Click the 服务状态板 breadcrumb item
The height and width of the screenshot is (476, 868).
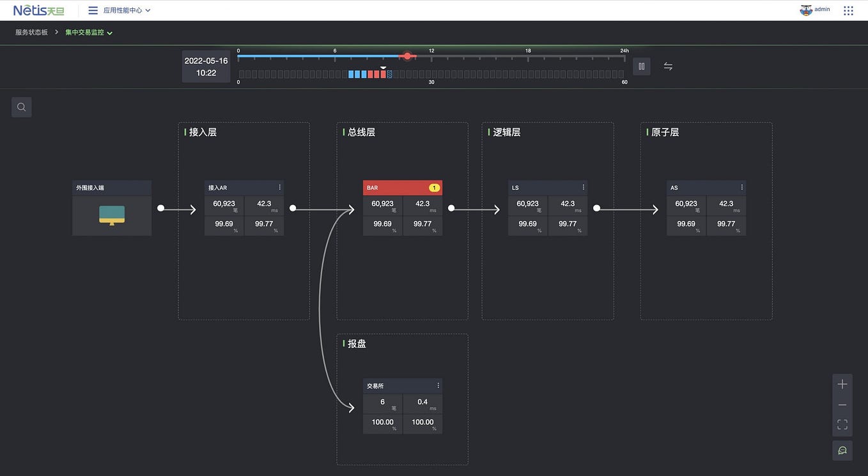tap(31, 31)
